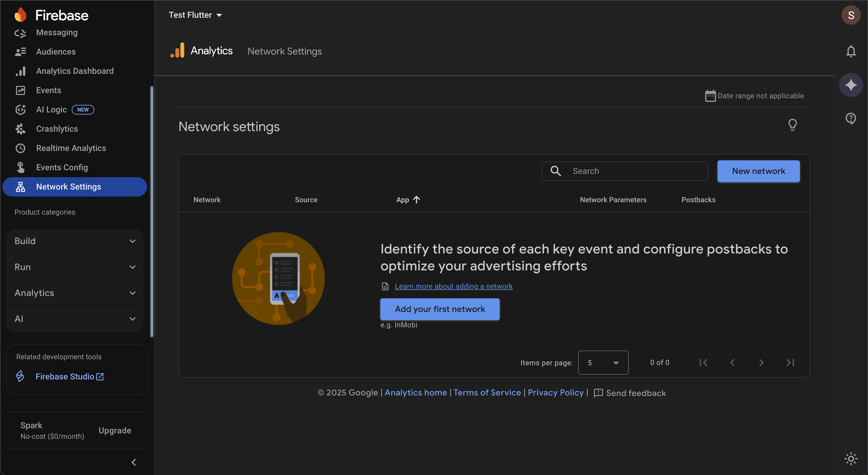868x475 pixels.
Task: Click the New network button
Action: 758,171
